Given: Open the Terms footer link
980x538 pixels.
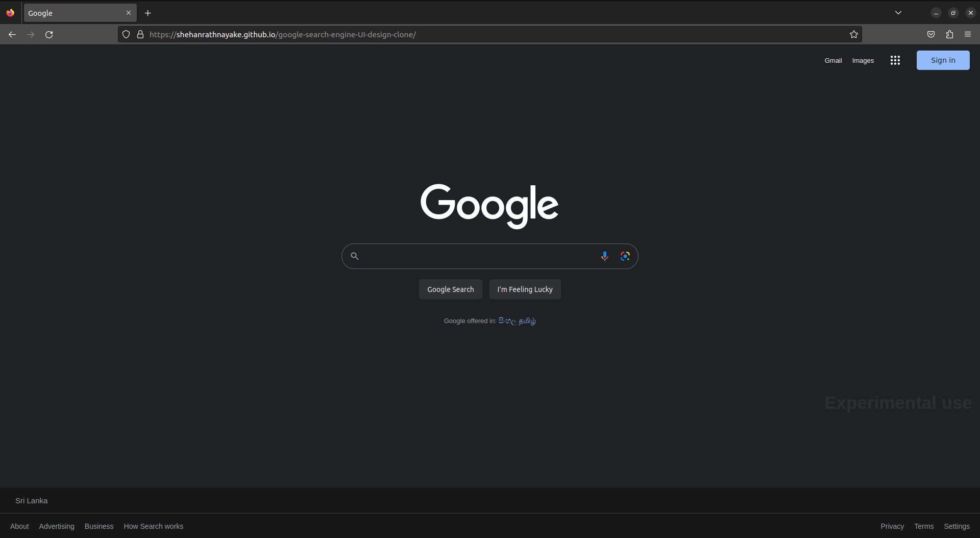Looking at the screenshot, I should (924, 526).
